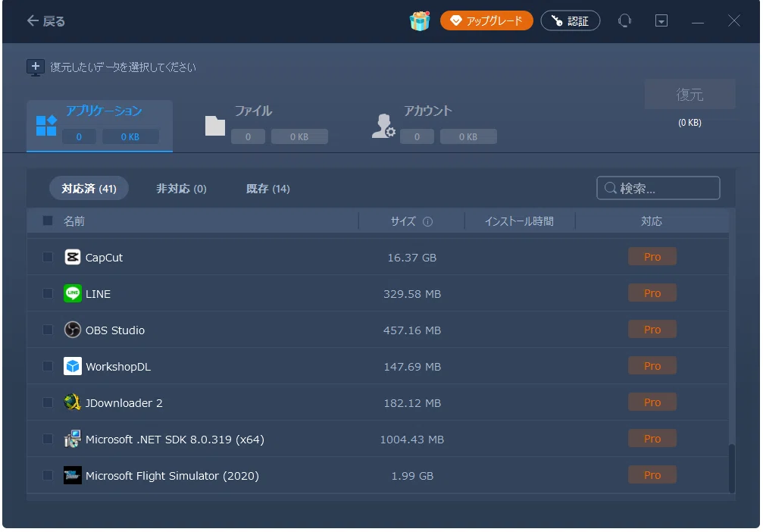
Task: Click the 457.16 MB size value
Action: click(411, 330)
